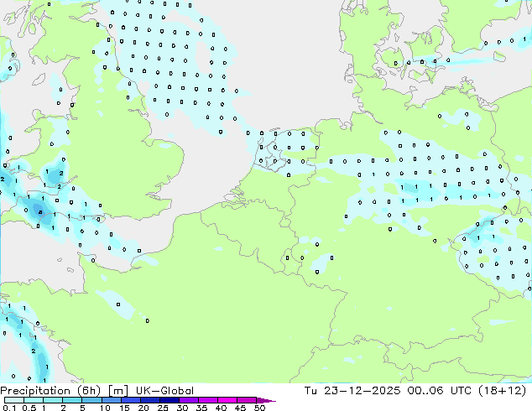Click the 0.1–0.5 lightest cyan legend swatch

point(14,400)
